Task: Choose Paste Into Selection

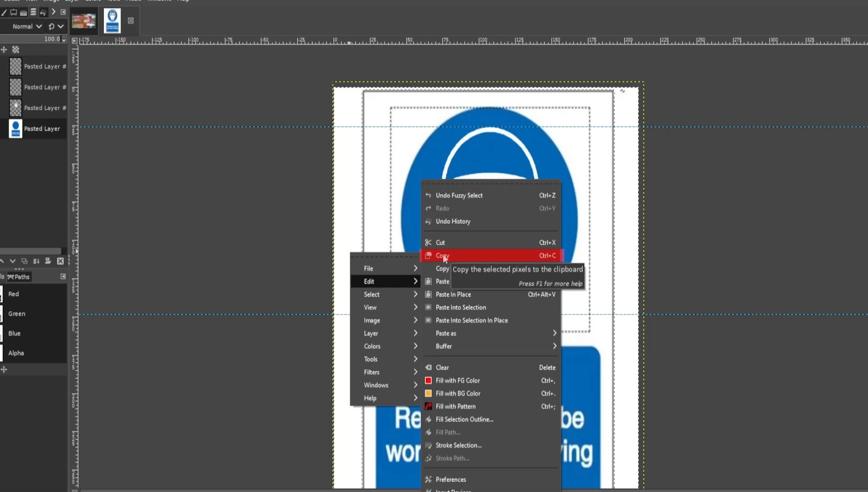Action: point(491,307)
